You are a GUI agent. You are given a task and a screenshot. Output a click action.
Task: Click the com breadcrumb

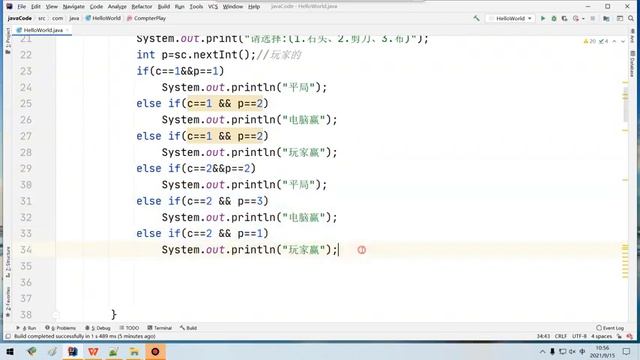point(58,18)
